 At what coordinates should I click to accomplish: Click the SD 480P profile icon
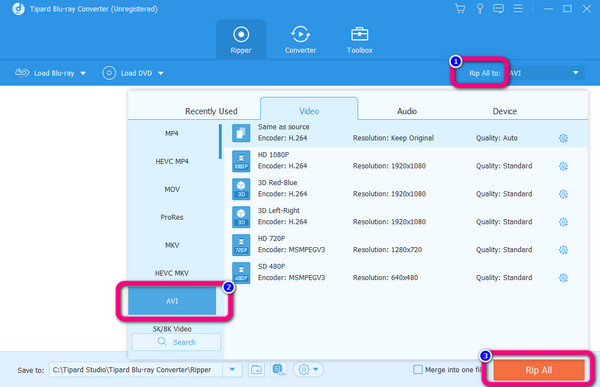point(241,273)
